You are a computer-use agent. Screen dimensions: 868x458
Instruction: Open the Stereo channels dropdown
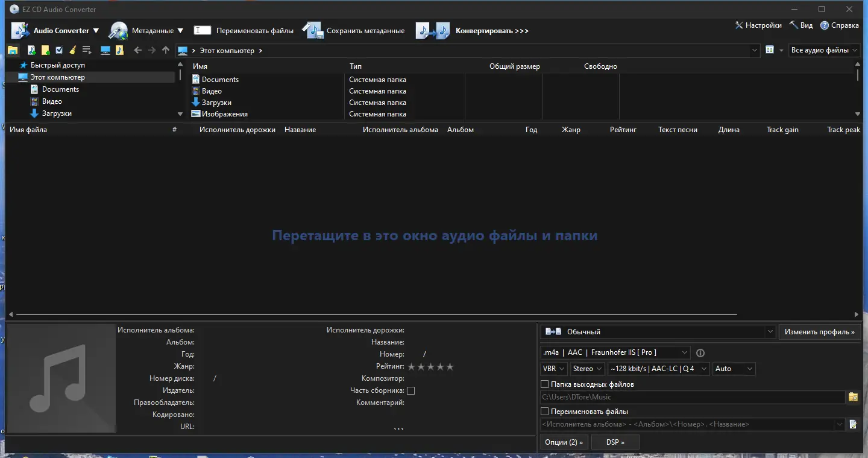tap(588, 369)
